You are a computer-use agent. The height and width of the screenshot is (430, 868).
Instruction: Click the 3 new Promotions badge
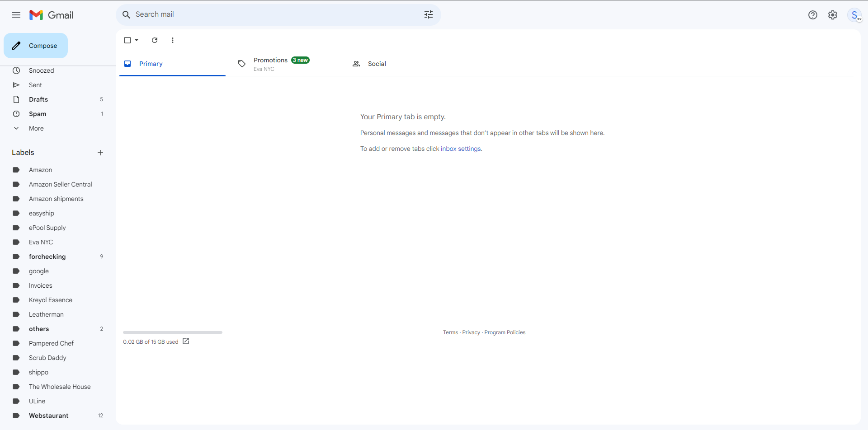[300, 60]
